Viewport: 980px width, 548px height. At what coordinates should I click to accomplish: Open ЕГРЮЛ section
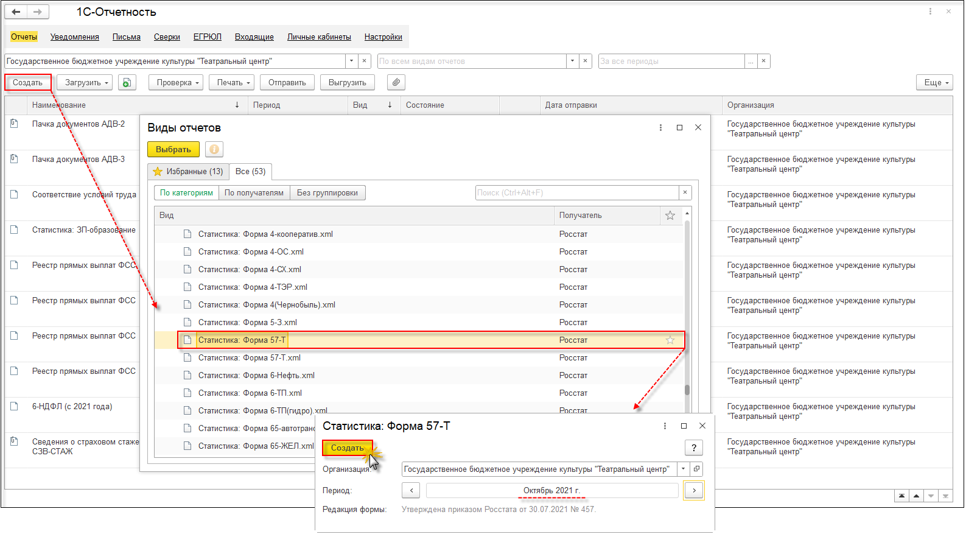coord(207,37)
